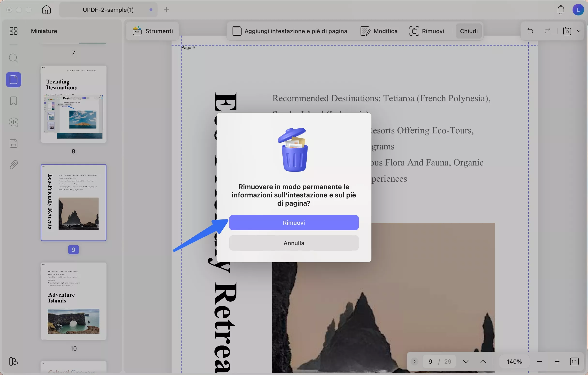Viewport: 588px width, 375px height.
Task: Open the grid view icon at sidebar top
Action: (14, 31)
